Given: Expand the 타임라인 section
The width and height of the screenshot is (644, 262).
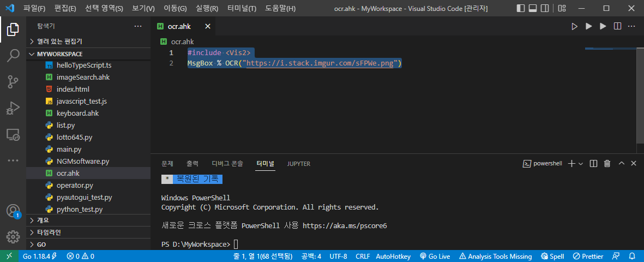Looking at the screenshot, I should click(88, 233).
